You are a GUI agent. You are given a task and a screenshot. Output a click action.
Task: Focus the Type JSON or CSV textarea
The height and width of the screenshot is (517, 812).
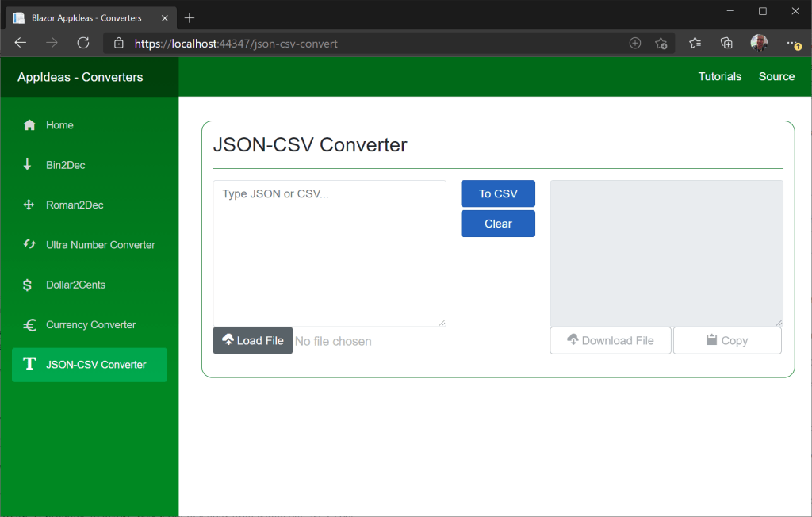(x=329, y=254)
